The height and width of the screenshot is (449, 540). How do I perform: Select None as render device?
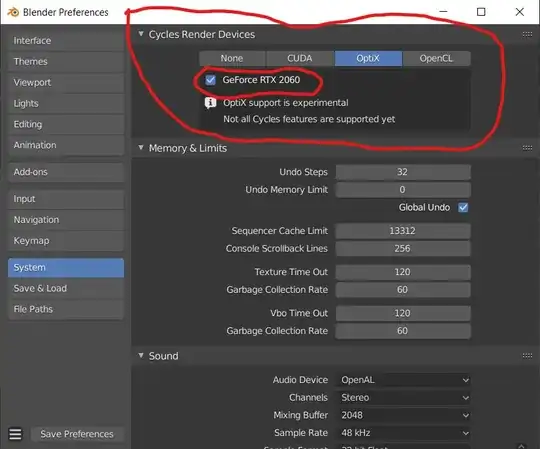point(232,58)
